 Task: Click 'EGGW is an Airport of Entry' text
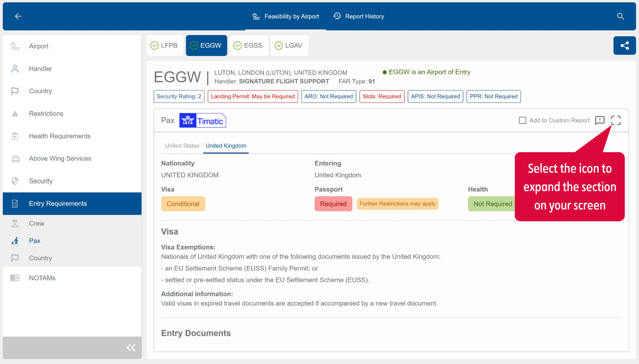(429, 72)
